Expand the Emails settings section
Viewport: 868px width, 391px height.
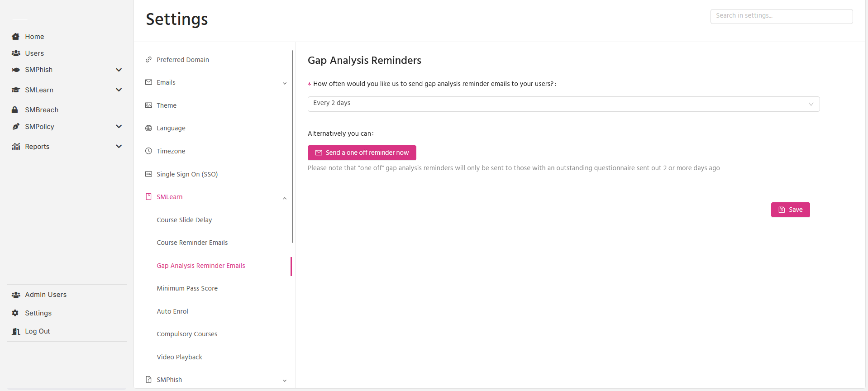point(285,83)
